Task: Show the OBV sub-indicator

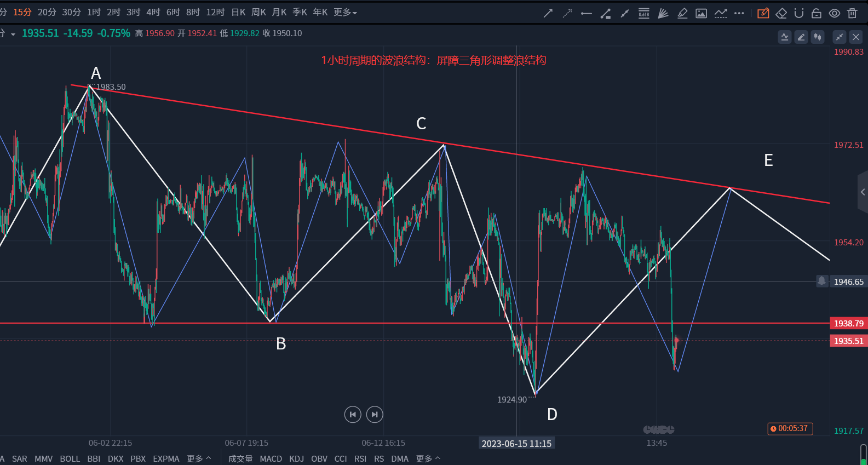Action: coord(319,458)
